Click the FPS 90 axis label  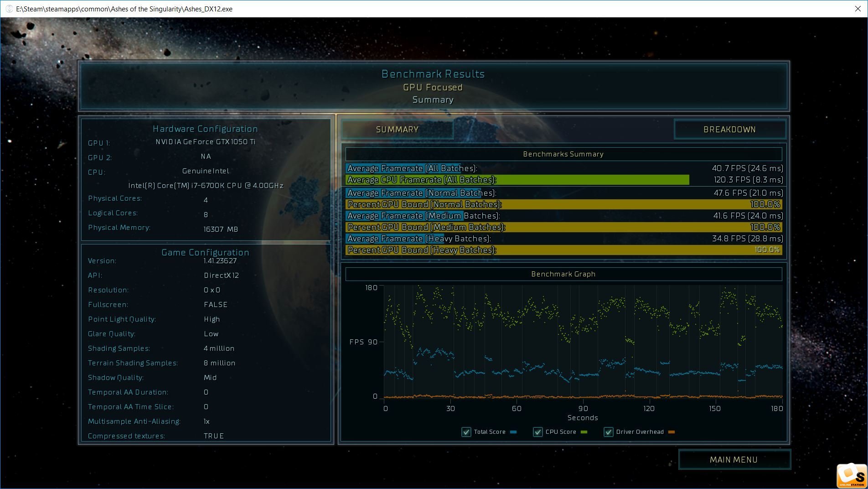(363, 342)
